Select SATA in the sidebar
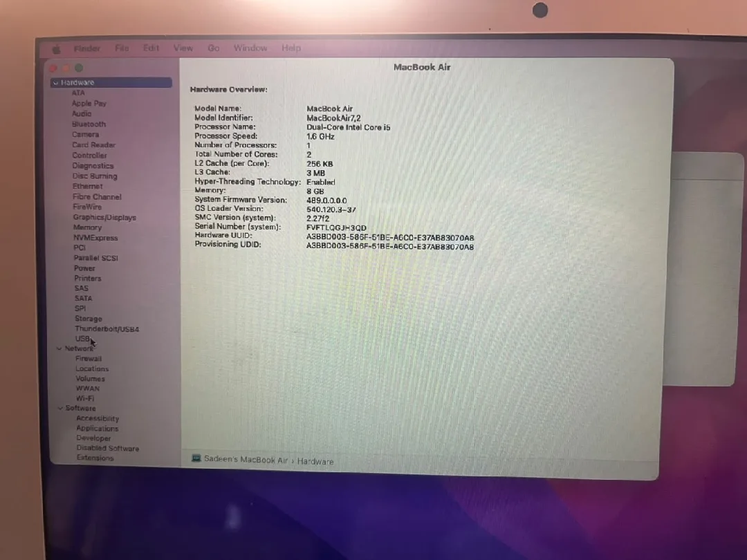 coord(84,298)
